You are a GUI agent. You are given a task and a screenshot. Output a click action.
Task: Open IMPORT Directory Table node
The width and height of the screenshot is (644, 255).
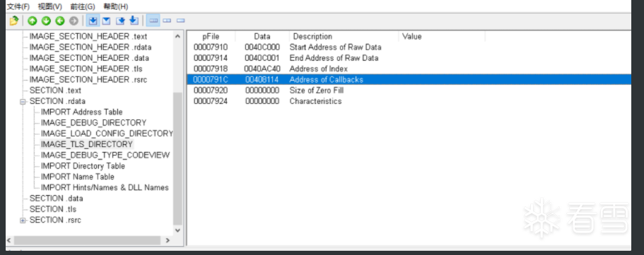click(x=83, y=166)
